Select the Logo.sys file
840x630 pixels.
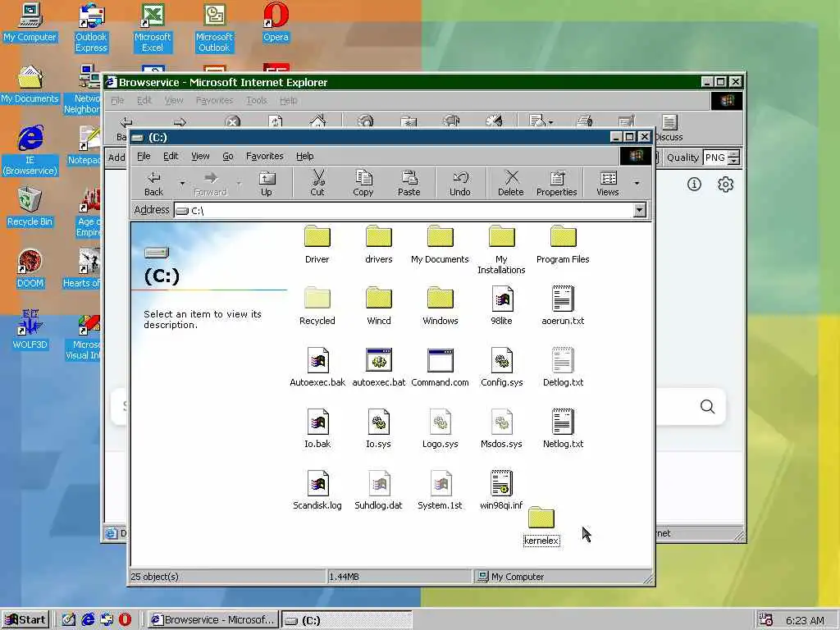point(441,429)
